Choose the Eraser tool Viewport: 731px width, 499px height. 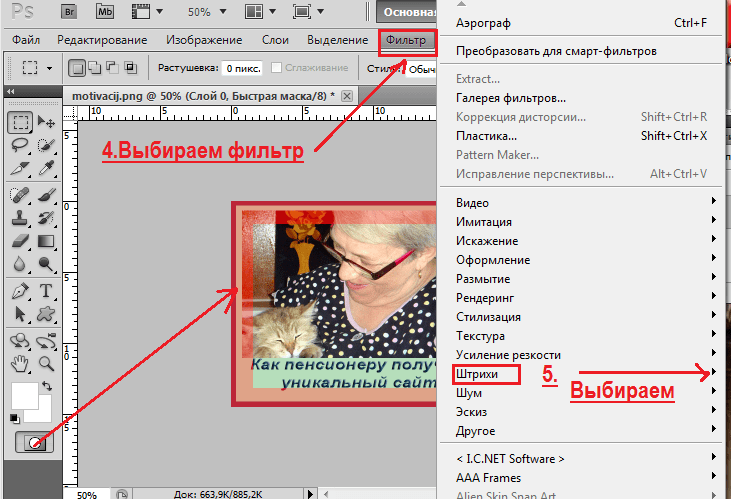pyautogui.click(x=19, y=241)
